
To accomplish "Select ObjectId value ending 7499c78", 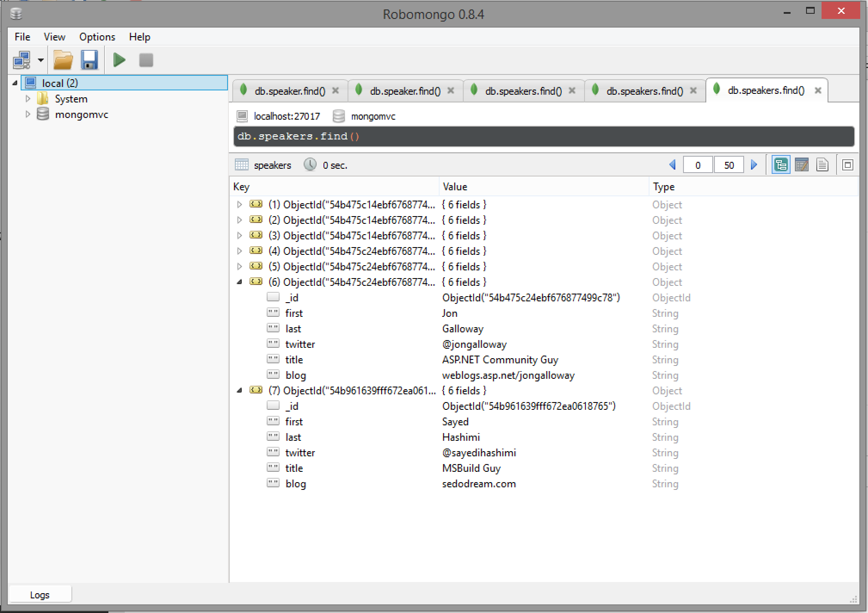I will click(x=531, y=297).
